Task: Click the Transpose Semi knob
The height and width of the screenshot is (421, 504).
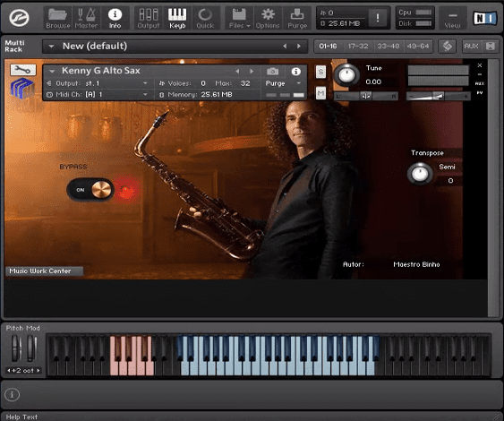Action: (420, 174)
